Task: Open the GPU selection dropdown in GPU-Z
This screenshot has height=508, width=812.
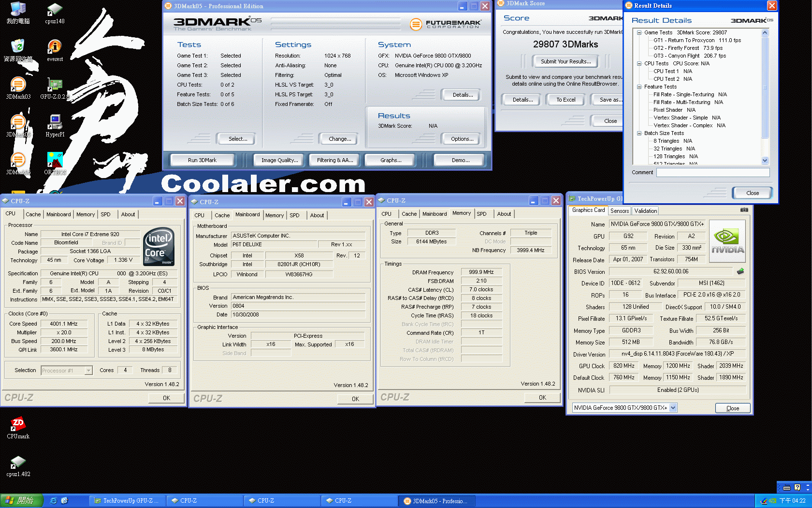Action: pyautogui.click(x=673, y=408)
